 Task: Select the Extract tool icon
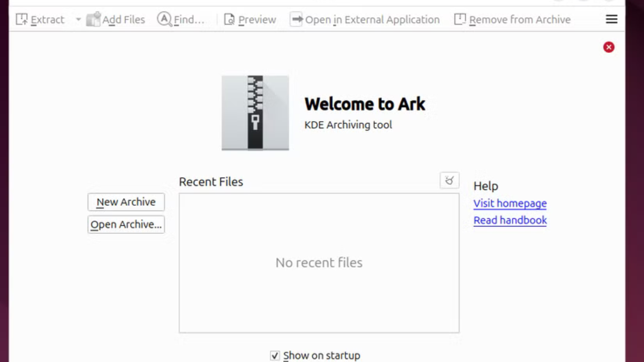click(x=21, y=19)
